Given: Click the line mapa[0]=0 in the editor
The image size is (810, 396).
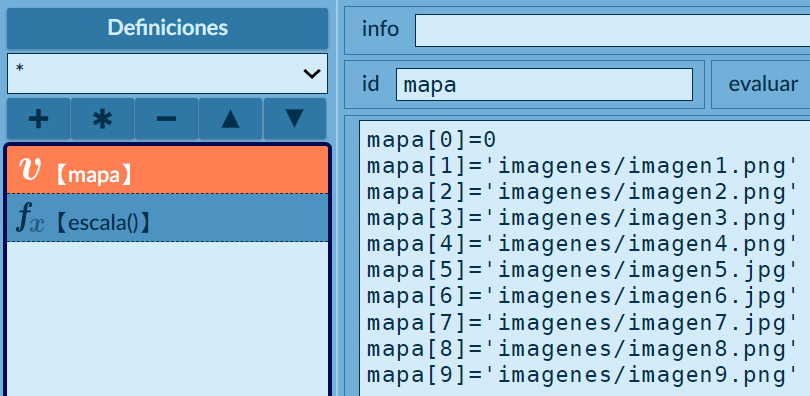Looking at the screenshot, I should click(431, 140).
